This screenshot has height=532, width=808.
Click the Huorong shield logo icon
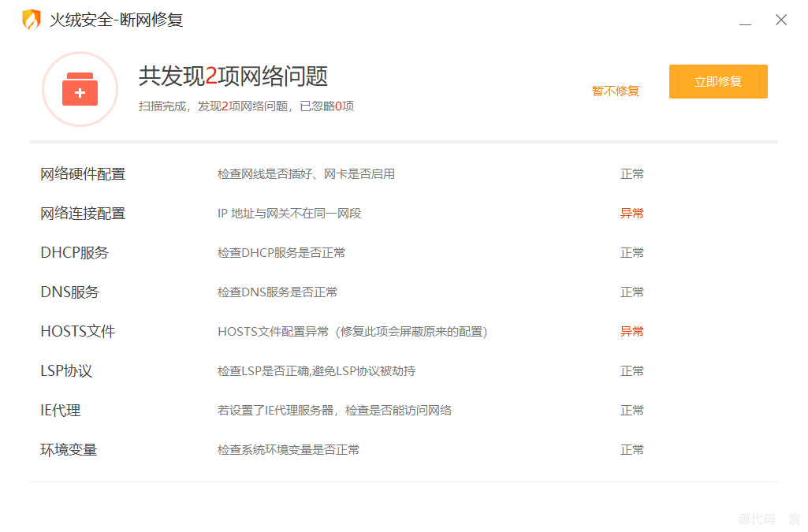pos(31,20)
